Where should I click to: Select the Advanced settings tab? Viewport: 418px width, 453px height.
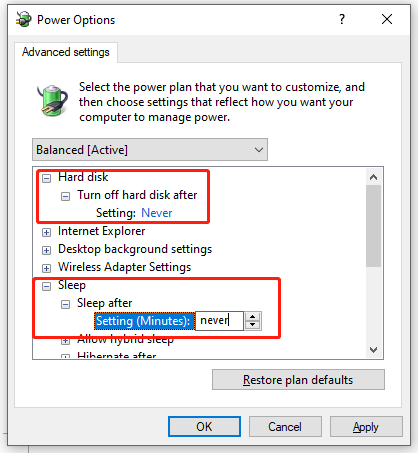pyautogui.click(x=66, y=52)
